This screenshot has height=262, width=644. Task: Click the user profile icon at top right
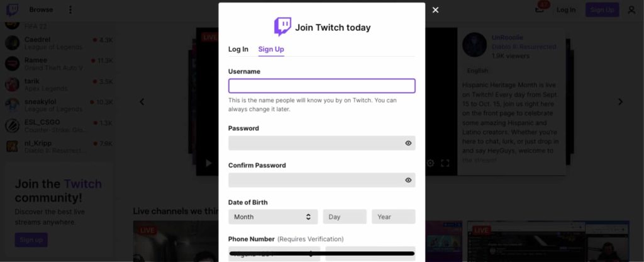631,10
